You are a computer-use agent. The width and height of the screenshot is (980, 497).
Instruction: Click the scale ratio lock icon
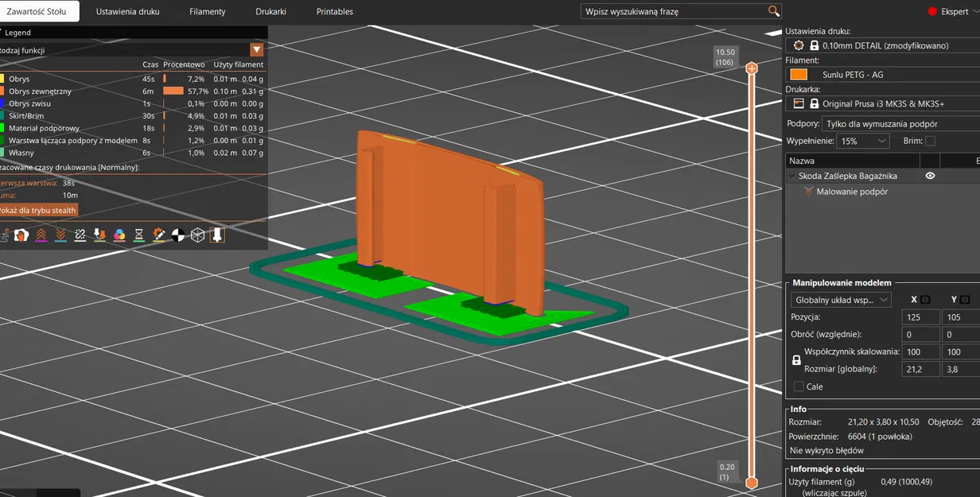[796, 360]
